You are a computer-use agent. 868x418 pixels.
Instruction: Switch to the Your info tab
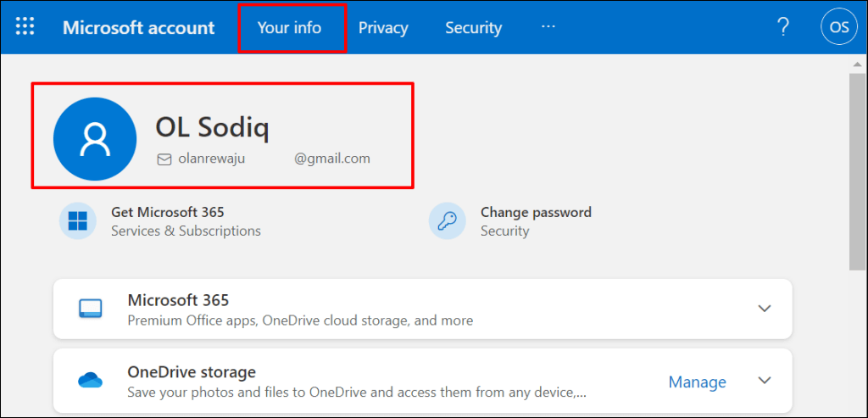[x=290, y=28]
